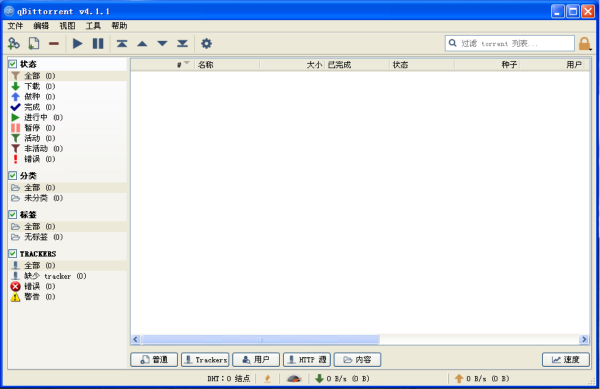Select 错误 (0) under TRACKERS

click(x=67, y=286)
